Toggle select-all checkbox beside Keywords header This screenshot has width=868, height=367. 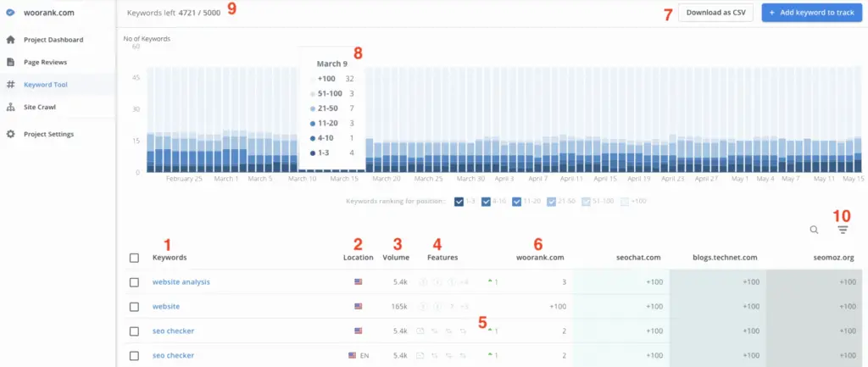click(134, 258)
